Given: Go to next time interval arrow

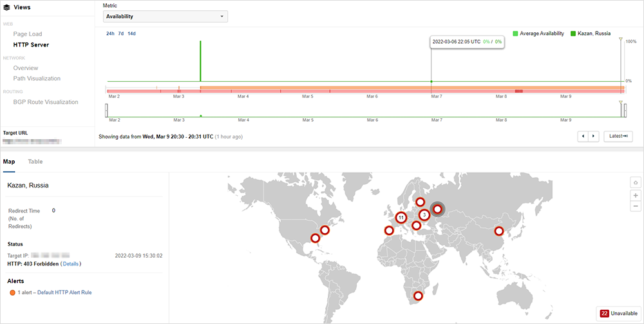Looking at the screenshot, I should 594,136.
